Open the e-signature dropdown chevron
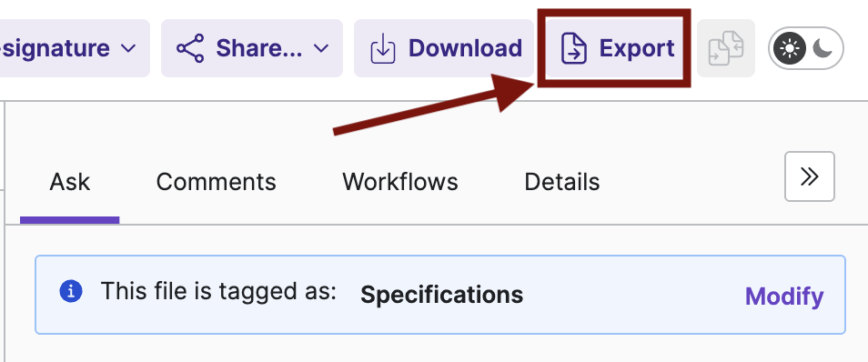 128,49
